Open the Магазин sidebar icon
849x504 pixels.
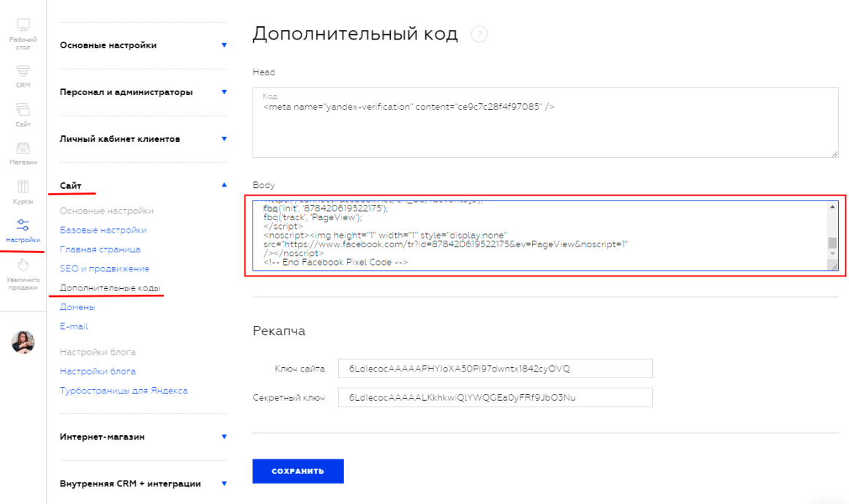(23, 148)
